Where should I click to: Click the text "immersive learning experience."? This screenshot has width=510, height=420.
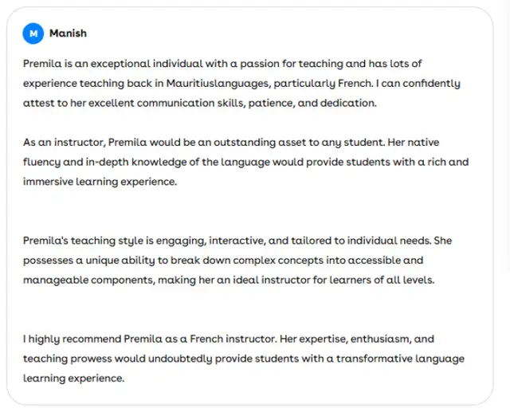[x=100, y=182]
